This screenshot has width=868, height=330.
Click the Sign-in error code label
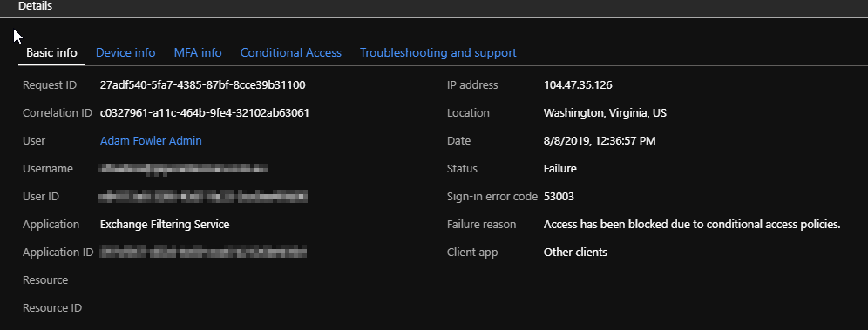coord(492,196)
